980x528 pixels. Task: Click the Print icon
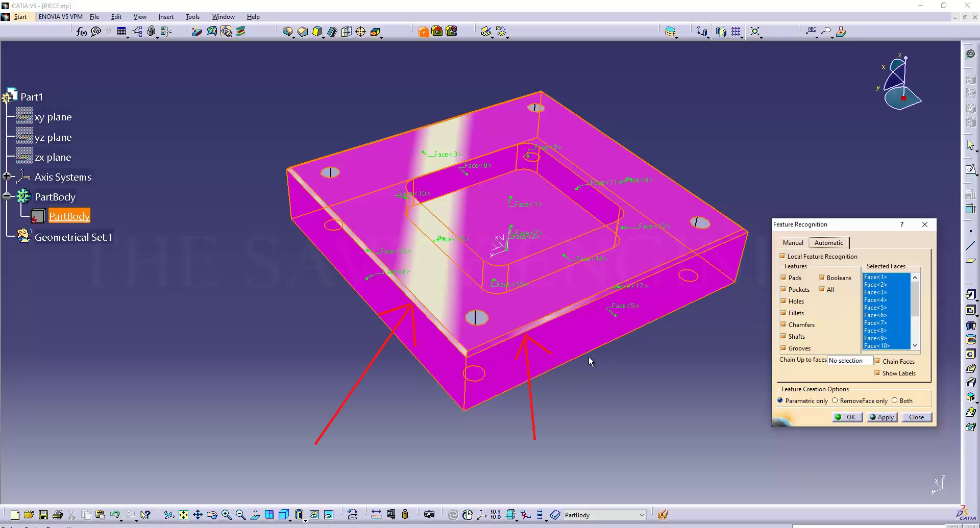(x=58, y=515)
